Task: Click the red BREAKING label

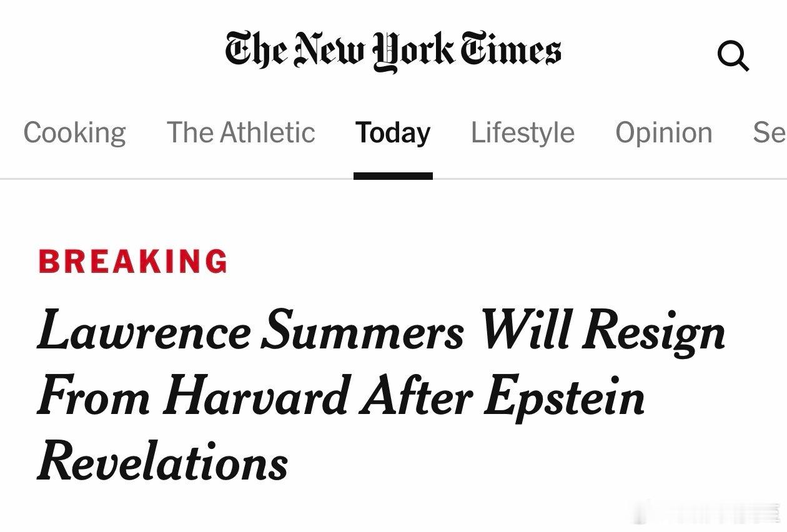Action: tap(133, 261)
